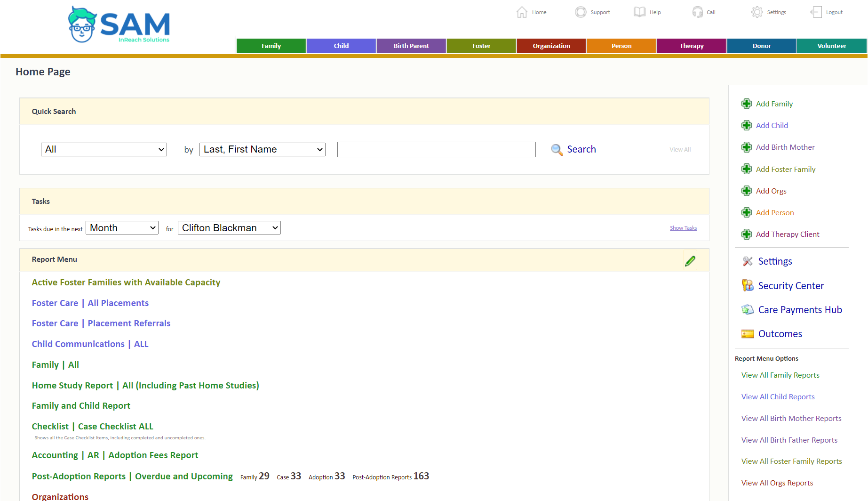The width and height of the screenshot is (868, 501).
Task: Expand the Quick Search category dropdown showing All
Action: point(104,149)
